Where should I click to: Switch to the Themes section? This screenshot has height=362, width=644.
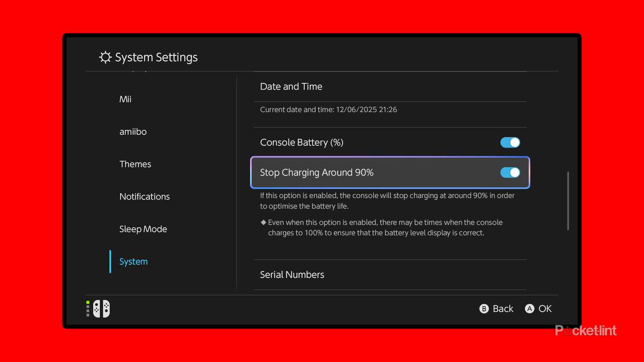tap(135, 164)
